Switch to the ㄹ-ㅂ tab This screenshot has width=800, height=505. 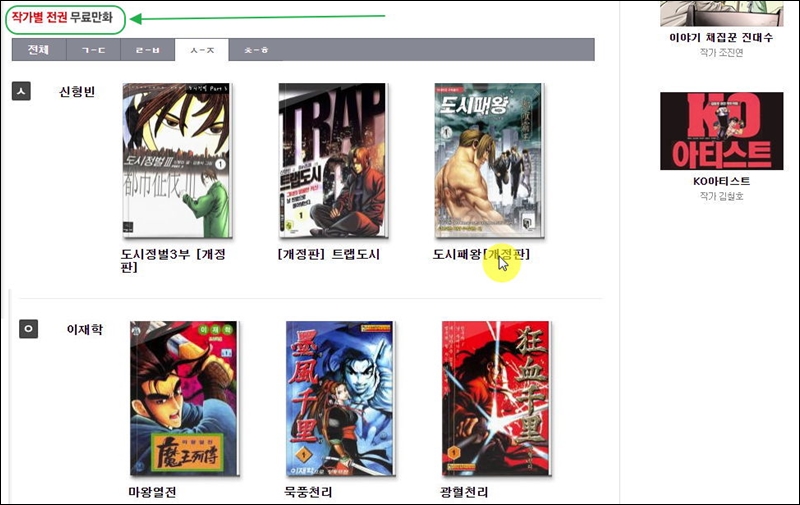(147, 50)
